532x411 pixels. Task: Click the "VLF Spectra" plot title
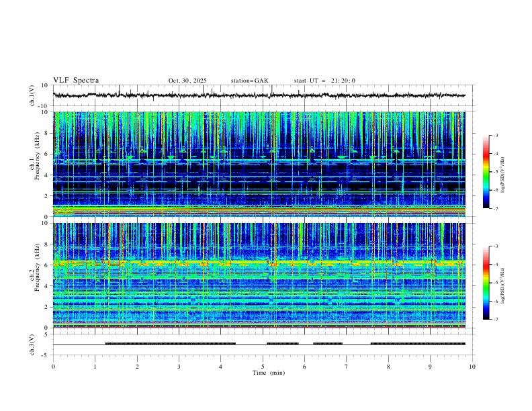coord(76,81)
